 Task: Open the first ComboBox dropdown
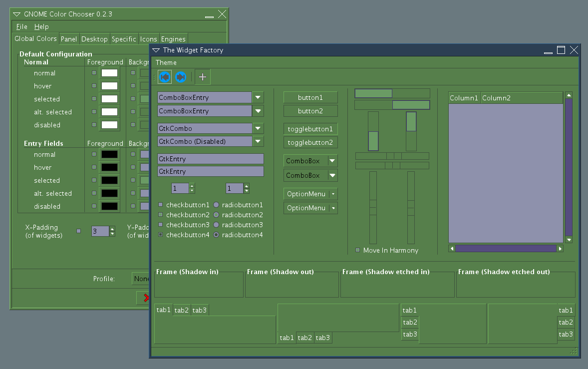[x=310, y=161]
